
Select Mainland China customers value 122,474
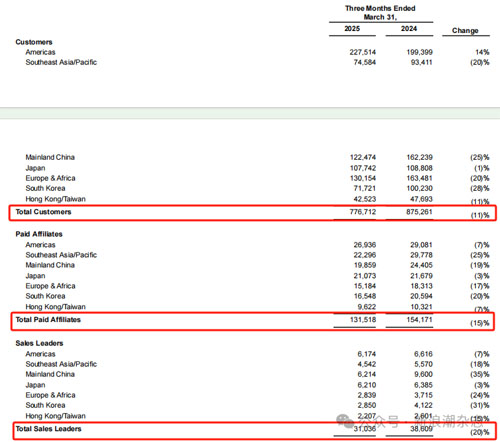pyautogui.click(x=363, y=157)
